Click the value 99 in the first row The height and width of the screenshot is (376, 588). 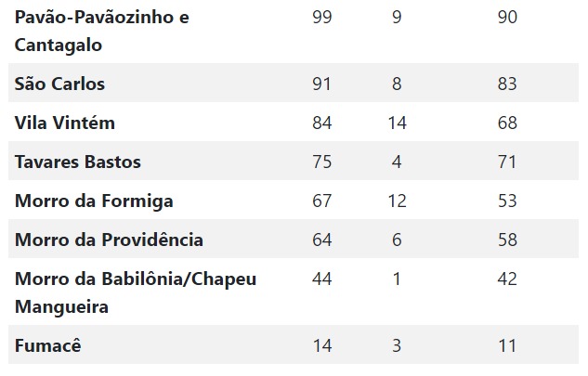pyautogui.click(x=321, y=18)
